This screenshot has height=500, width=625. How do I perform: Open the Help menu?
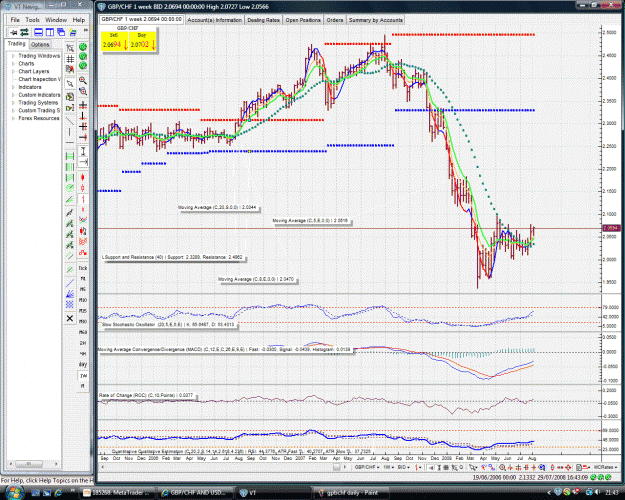pyautogui.click(x=79, y=20)
